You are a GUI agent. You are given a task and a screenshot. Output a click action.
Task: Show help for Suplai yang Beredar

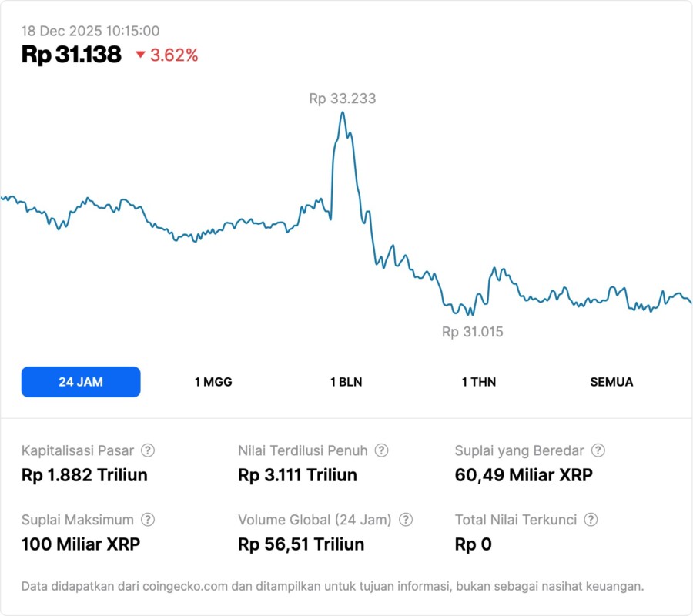[598, 450]
